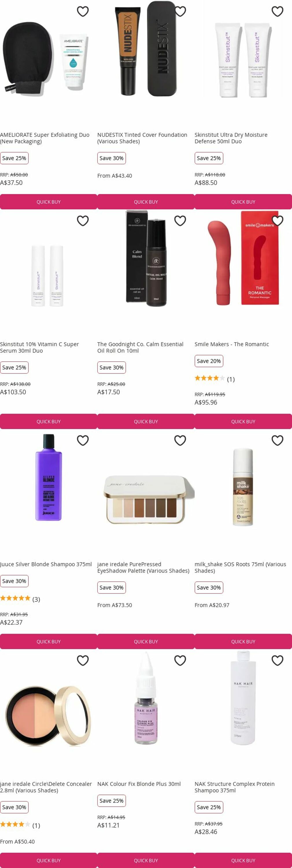This screenshot has height=868, width=292.
Task: Wishlist the Smile Makers Romantic product
Action: pos(277,221)
